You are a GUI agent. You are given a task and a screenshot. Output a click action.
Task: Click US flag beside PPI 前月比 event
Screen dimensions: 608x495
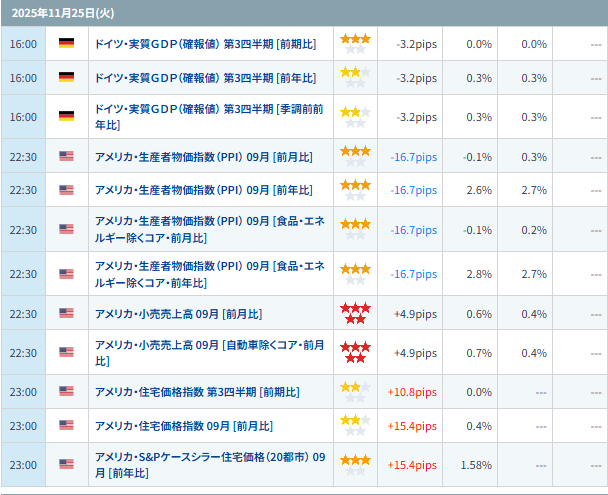tap(67, 157)
